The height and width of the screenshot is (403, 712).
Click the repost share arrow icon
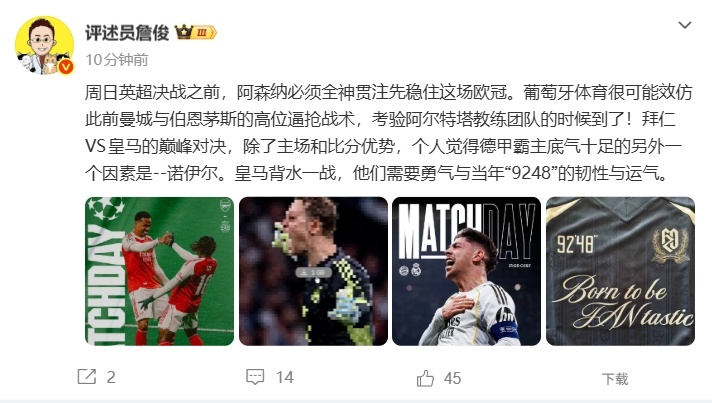[x=87, y=377]
